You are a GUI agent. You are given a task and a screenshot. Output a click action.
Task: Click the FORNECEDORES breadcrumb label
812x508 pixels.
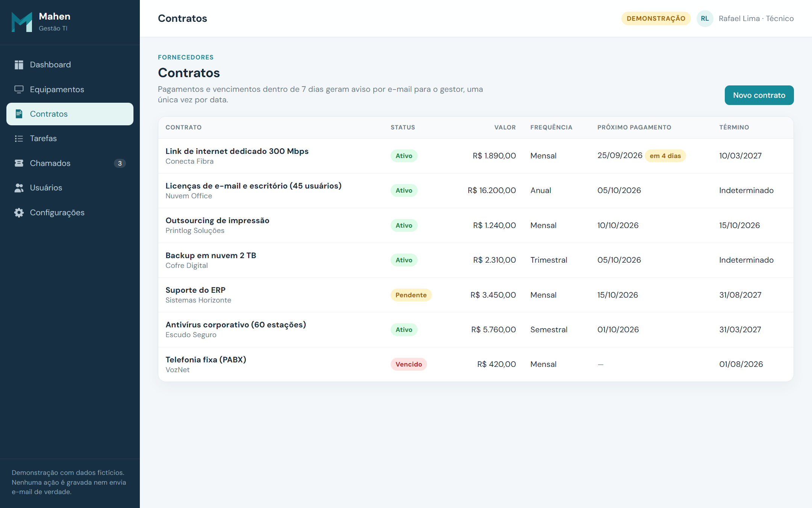(186, 57)
